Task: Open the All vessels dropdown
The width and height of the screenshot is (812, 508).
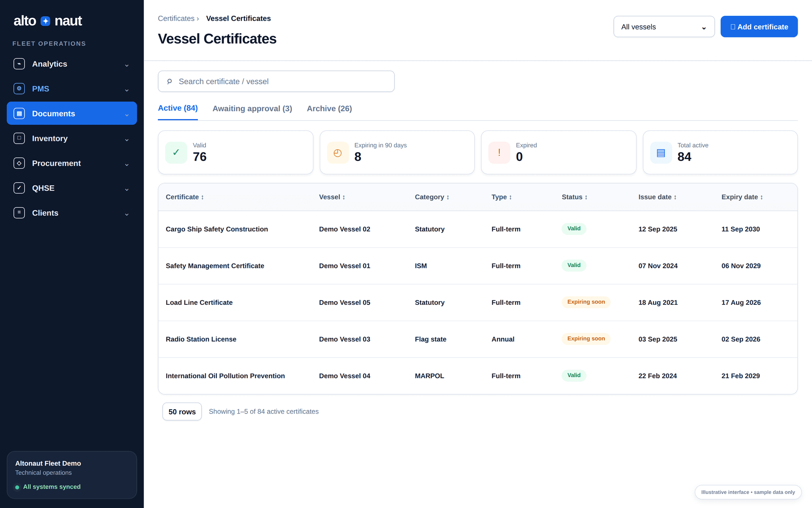Action: (664, 27)
